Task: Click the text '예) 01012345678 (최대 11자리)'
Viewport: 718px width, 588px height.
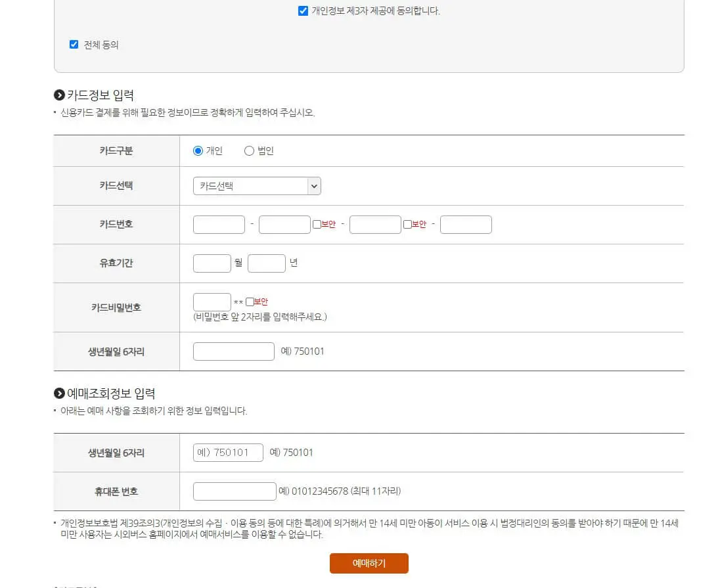Action: (340, 491)
